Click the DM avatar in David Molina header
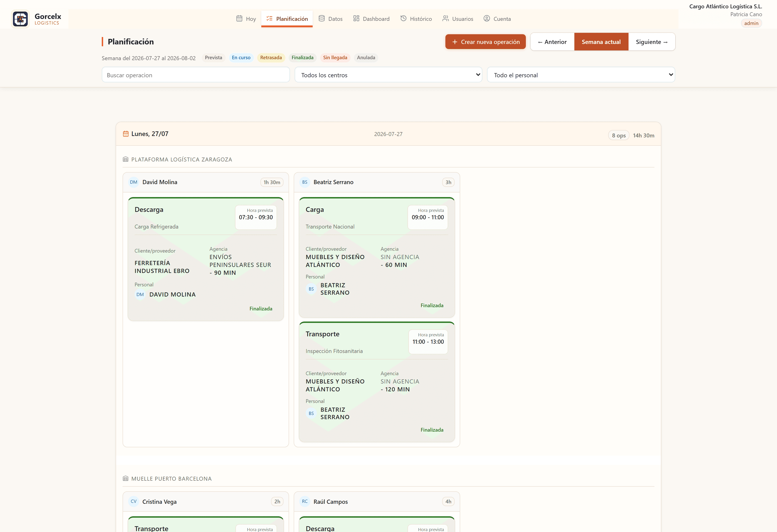 (134, 182)
